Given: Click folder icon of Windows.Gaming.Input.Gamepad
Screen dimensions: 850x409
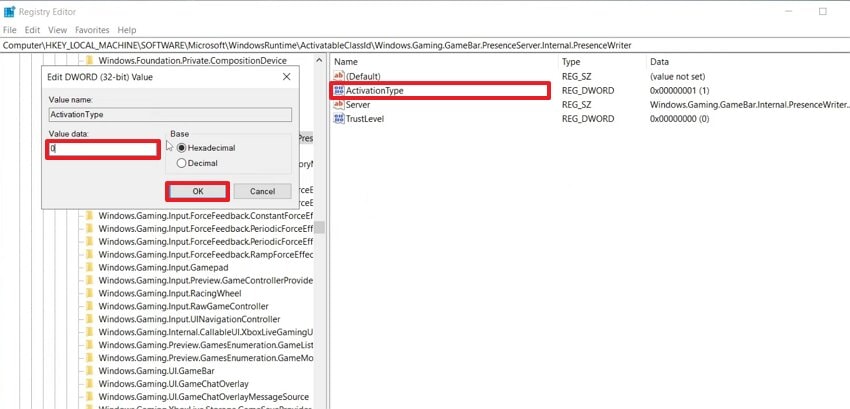Looking at the screenshot, I should (x=89, y=267).
